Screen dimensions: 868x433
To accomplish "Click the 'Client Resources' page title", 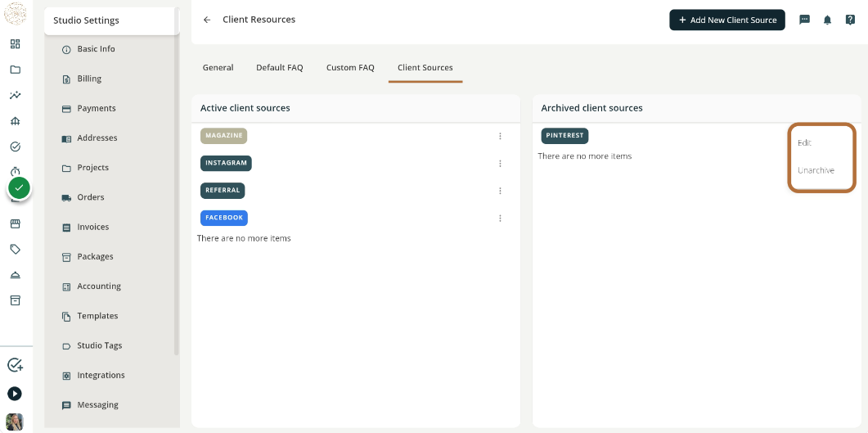I will click(259, 20).
